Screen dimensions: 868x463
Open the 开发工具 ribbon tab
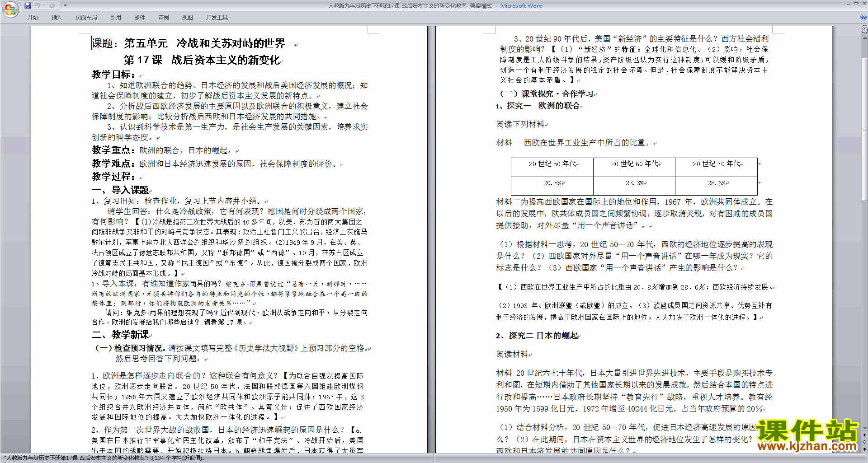[217, 17]
